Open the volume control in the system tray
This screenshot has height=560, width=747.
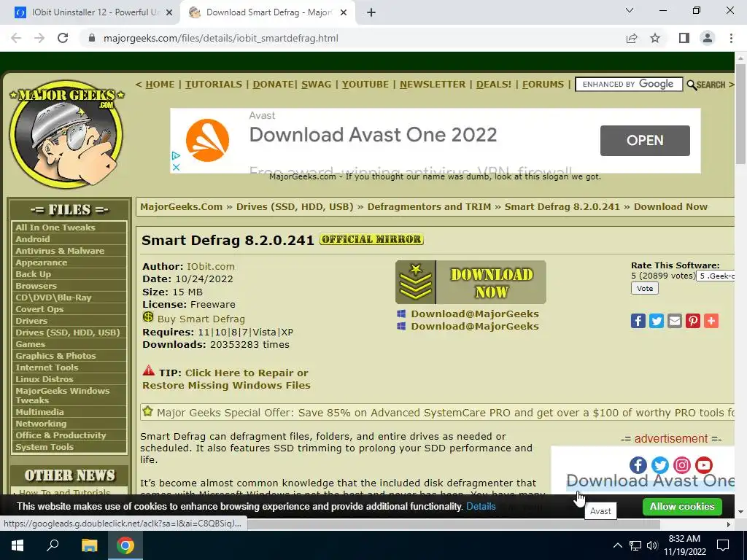tap(652, 545)
